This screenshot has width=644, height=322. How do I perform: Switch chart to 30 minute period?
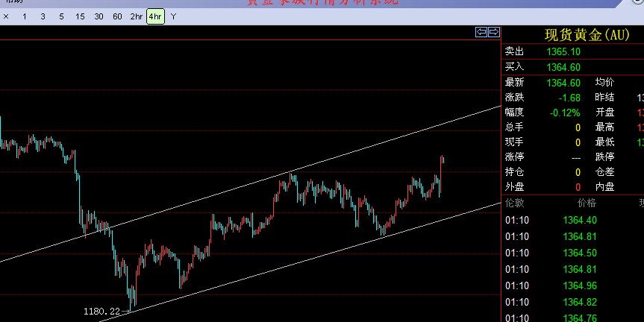pos(99,17)
